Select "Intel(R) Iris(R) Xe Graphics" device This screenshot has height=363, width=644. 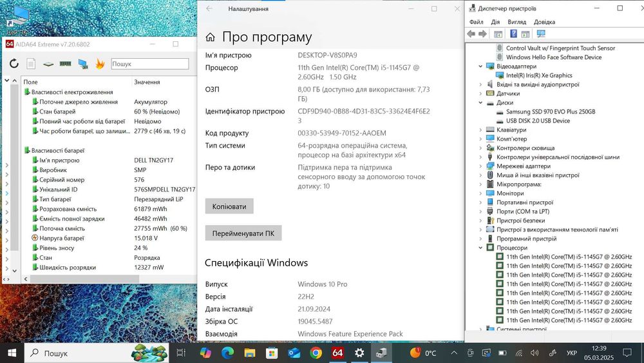pyautogui.click(x=539, y=75)
